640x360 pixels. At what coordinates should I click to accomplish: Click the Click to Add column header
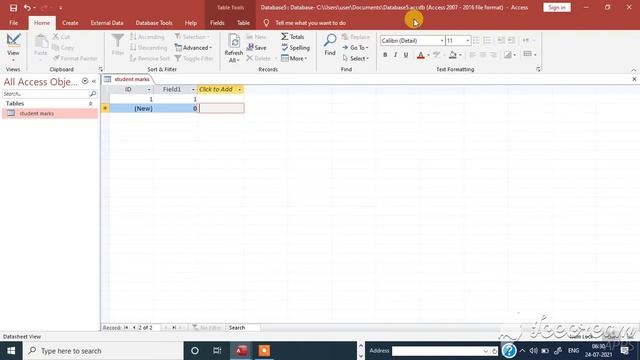220,89
